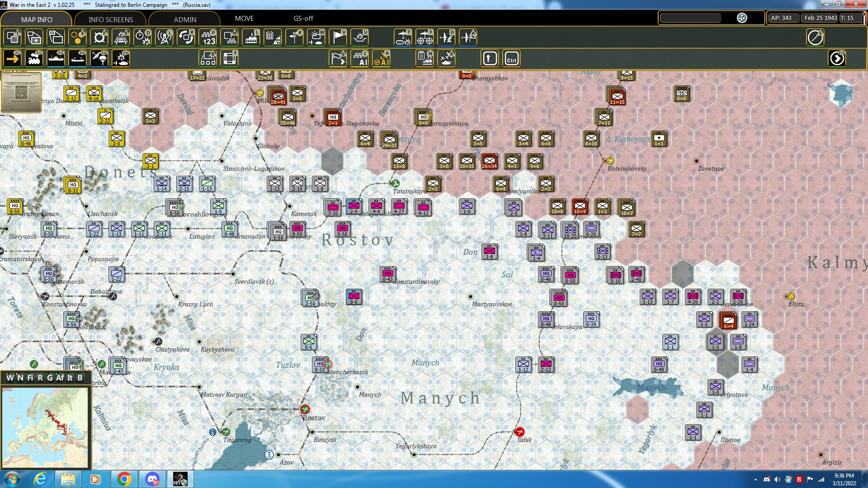
Task: Toggle victory location flags display
Action: tap(338, 38)
